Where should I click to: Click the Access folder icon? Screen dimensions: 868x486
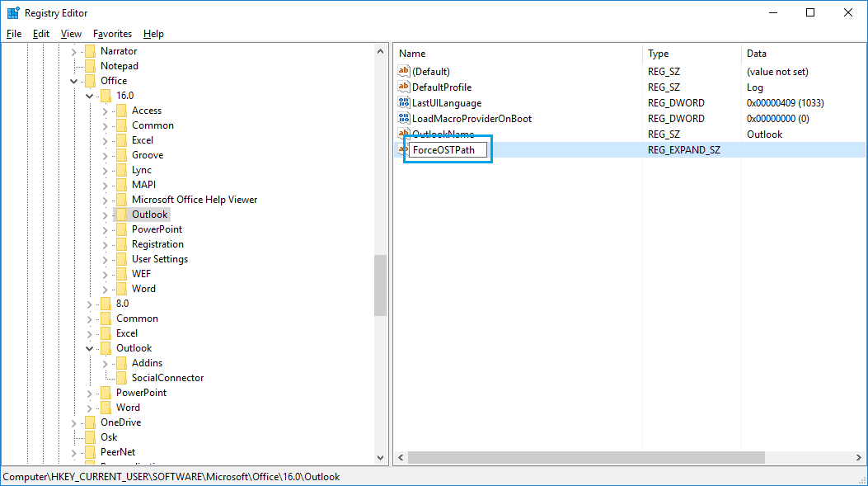(x=121, y=111)
